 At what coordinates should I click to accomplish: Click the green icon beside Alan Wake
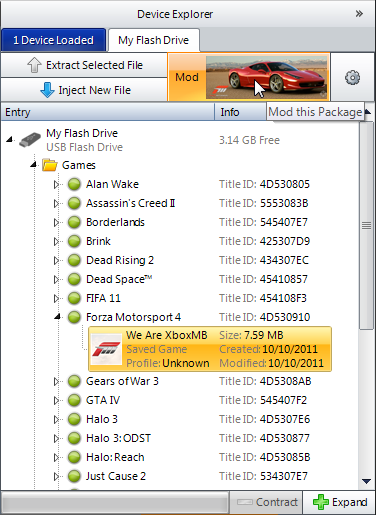tap(74, 184)
